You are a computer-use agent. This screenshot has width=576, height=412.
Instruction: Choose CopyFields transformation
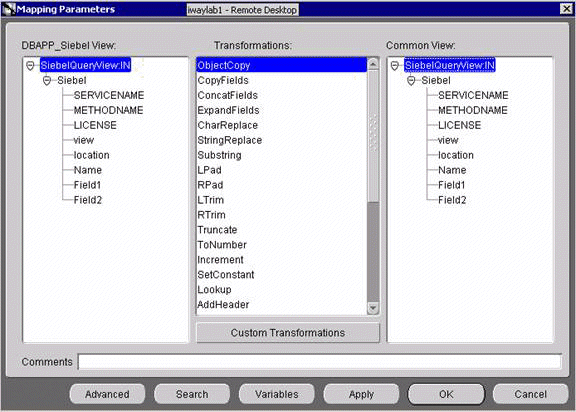pos(281,80)
